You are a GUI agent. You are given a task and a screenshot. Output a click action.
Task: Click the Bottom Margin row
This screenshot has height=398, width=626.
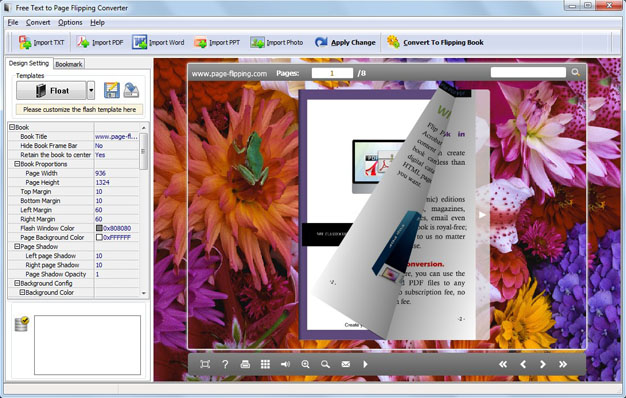pos(73,200)
